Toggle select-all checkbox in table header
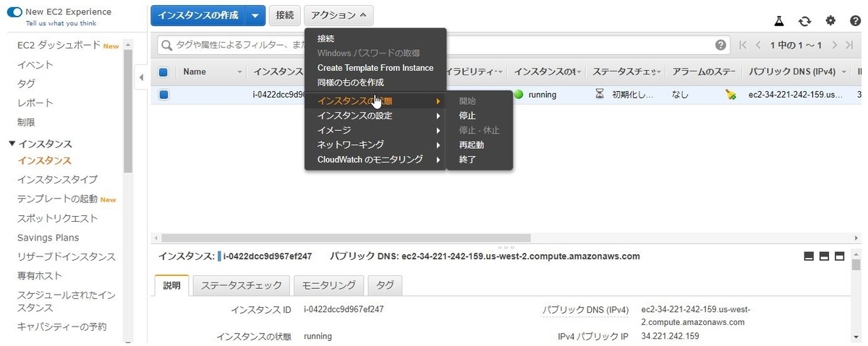Screen dimensions: 868x346 coord(163,72)
